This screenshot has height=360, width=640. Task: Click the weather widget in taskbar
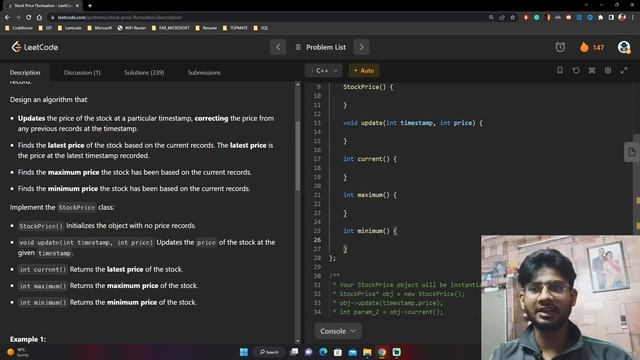tap(18, 352)
